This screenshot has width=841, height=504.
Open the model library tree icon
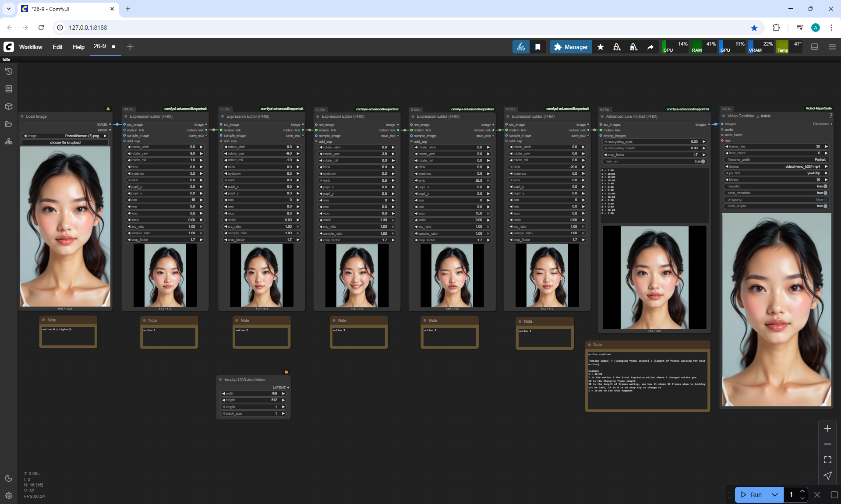tap(9, 141)
